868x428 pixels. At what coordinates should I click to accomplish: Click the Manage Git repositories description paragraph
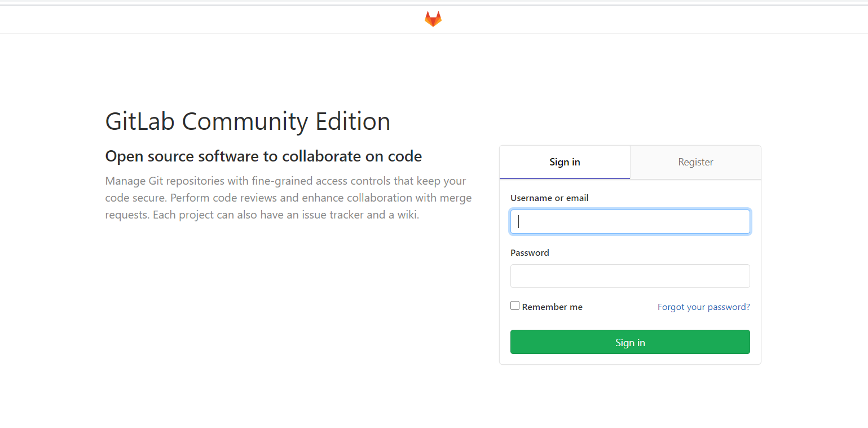(x=288, y=198)
